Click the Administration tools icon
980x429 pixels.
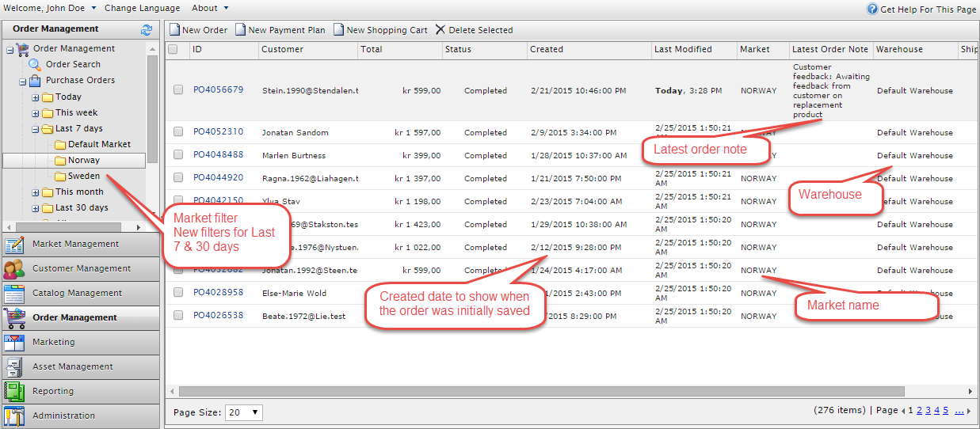click(14, 416)
